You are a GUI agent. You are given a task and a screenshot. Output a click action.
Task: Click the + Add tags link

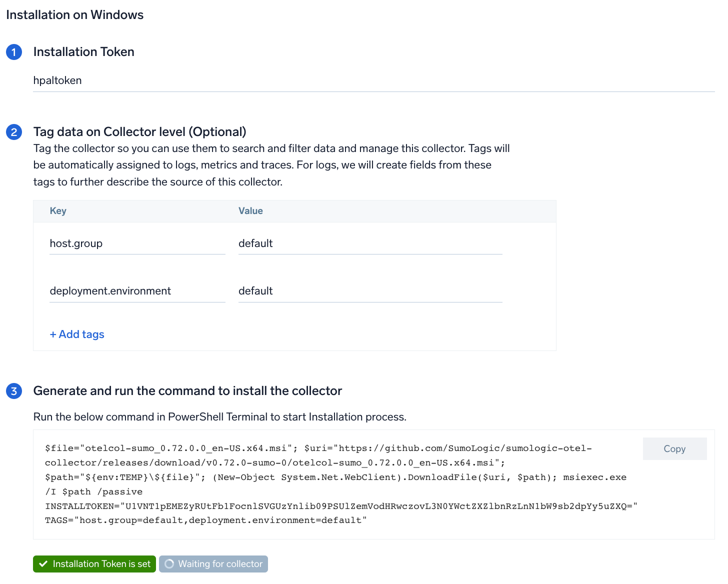(77, 334)
